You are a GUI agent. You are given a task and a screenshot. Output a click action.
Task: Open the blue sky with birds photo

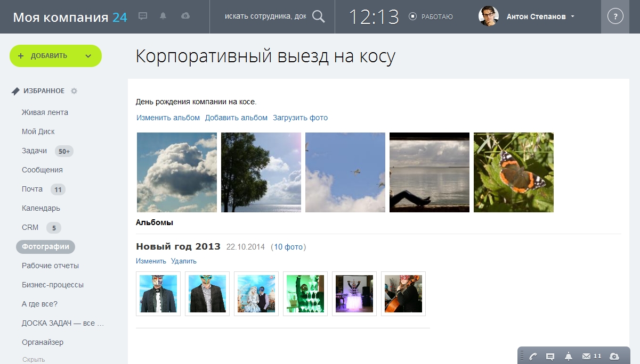345,172
